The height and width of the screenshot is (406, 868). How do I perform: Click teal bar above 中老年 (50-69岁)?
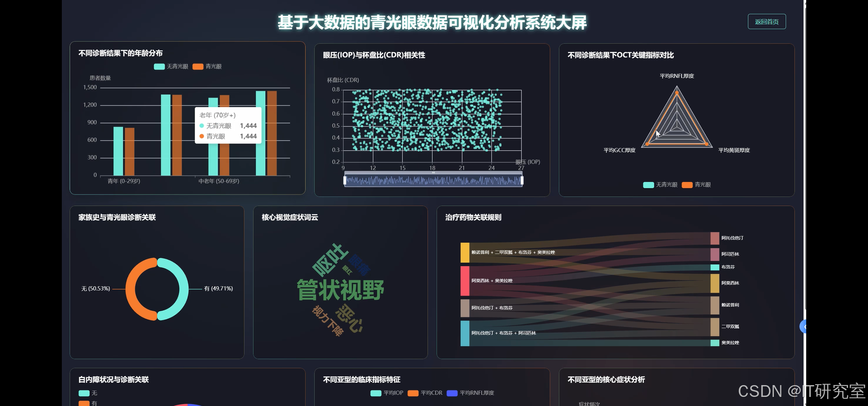[213, 137]
